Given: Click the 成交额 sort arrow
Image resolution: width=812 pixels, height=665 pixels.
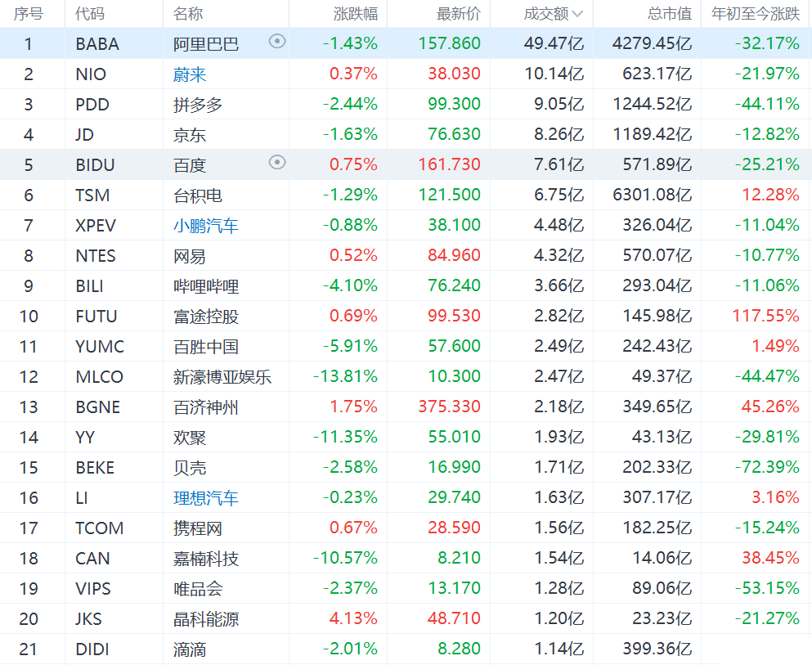Looking at the screenshot, I should 577,14.
